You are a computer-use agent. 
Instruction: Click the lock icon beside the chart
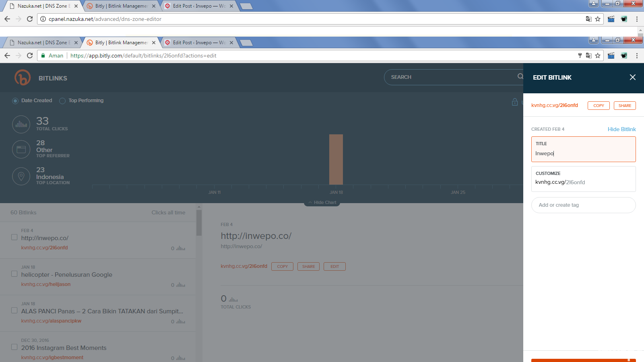(x=515, y=102)
